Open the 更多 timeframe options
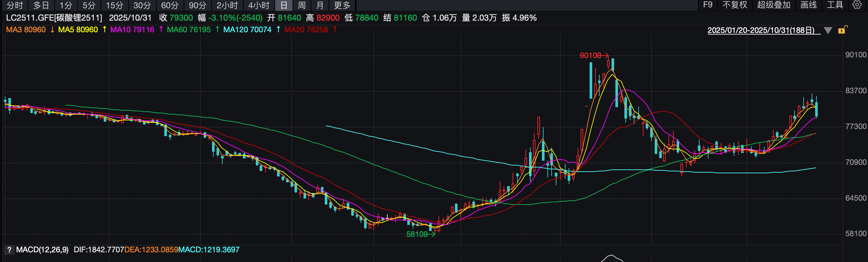Viewport: 868px width, 262px height. [342, 5]
